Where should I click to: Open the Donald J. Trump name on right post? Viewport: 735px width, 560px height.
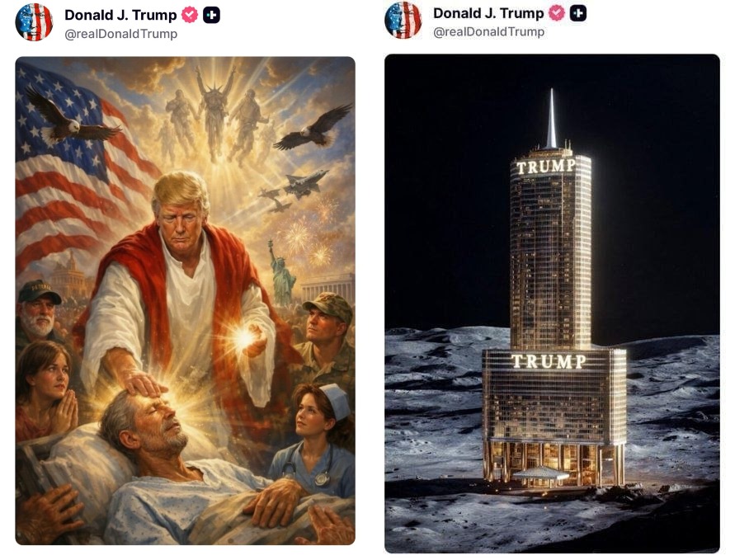pos(488,13)
